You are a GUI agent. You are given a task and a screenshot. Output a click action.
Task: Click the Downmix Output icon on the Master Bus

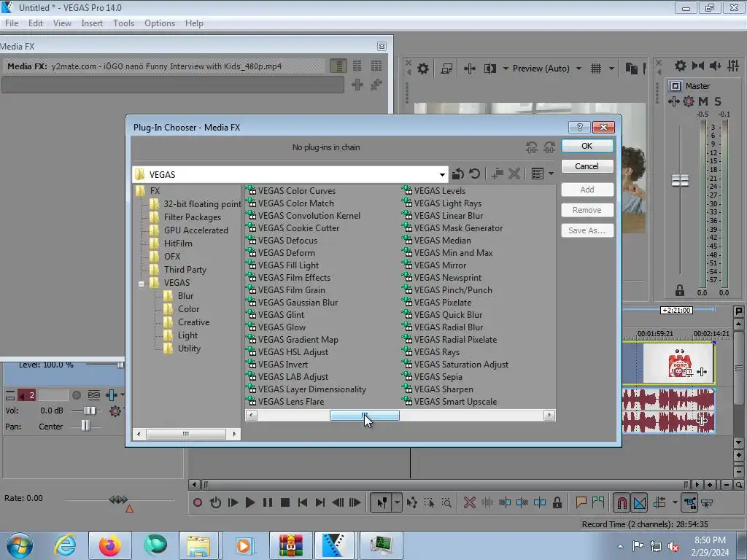click(x=698, y=66)
